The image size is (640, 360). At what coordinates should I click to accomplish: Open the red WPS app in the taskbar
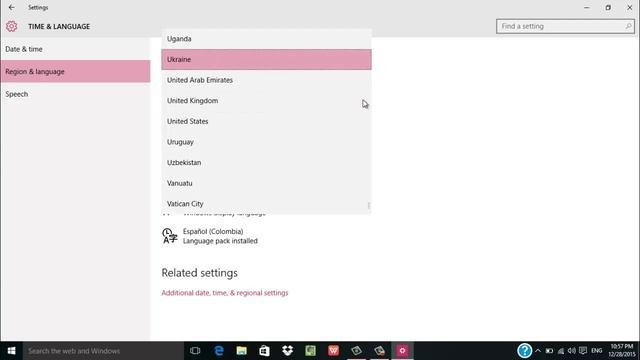pos(333,351)
